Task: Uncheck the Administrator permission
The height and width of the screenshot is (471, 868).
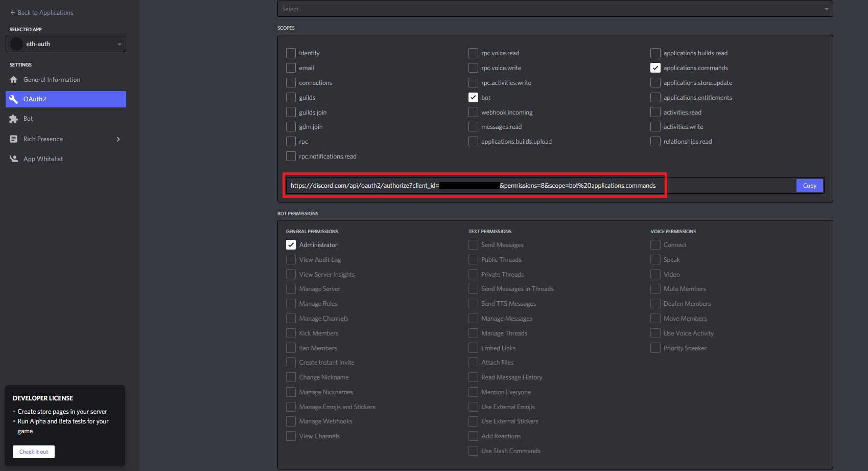Action: click(x=291, y=245)
